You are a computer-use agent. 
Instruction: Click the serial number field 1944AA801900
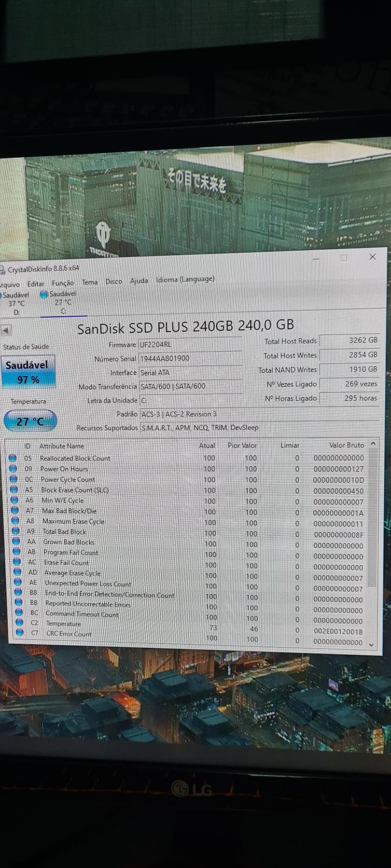point(190,358)
